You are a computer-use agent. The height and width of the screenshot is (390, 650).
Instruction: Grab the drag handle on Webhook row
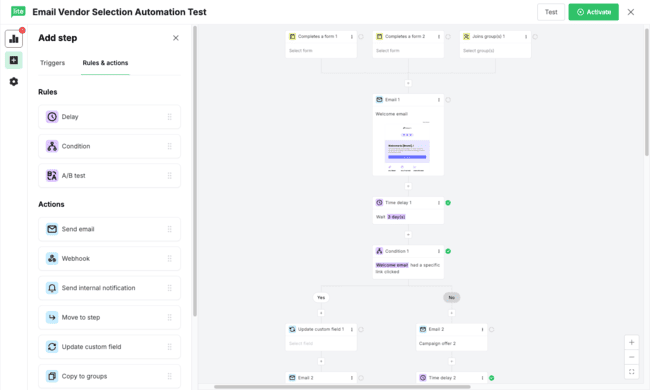click(170, 259)
